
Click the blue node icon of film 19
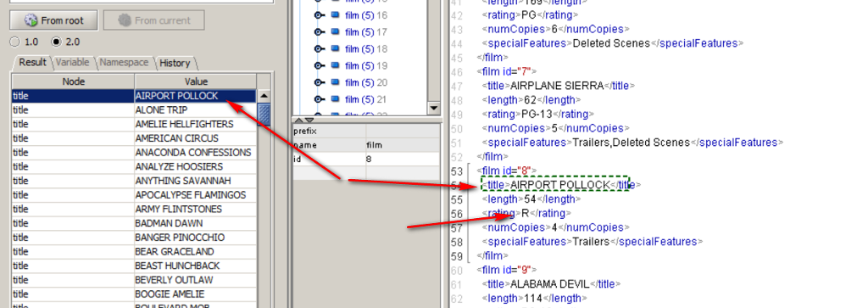pyautogui.click(x=336, y=65)
